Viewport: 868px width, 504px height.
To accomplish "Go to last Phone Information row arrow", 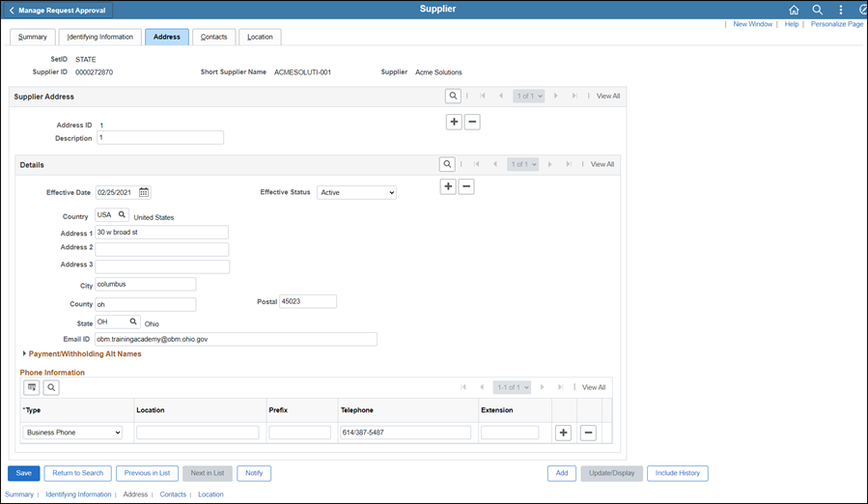I will pos(560,387).
